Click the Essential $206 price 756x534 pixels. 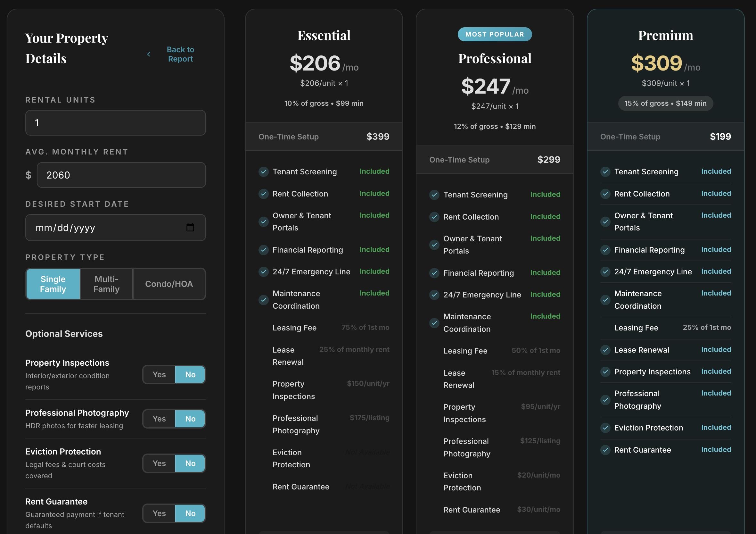(x=315, y=63)
